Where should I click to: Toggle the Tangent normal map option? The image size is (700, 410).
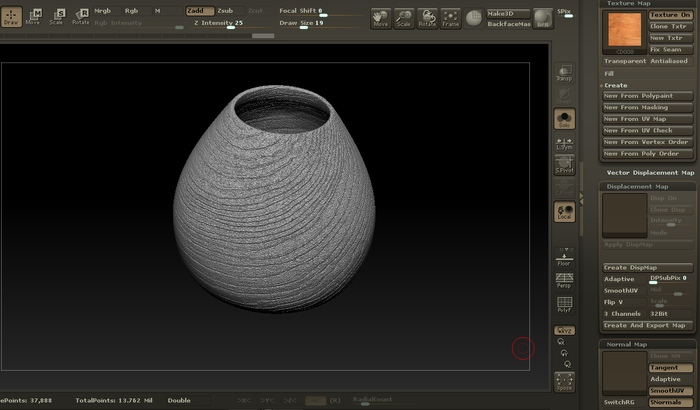(x=671, y=368)
